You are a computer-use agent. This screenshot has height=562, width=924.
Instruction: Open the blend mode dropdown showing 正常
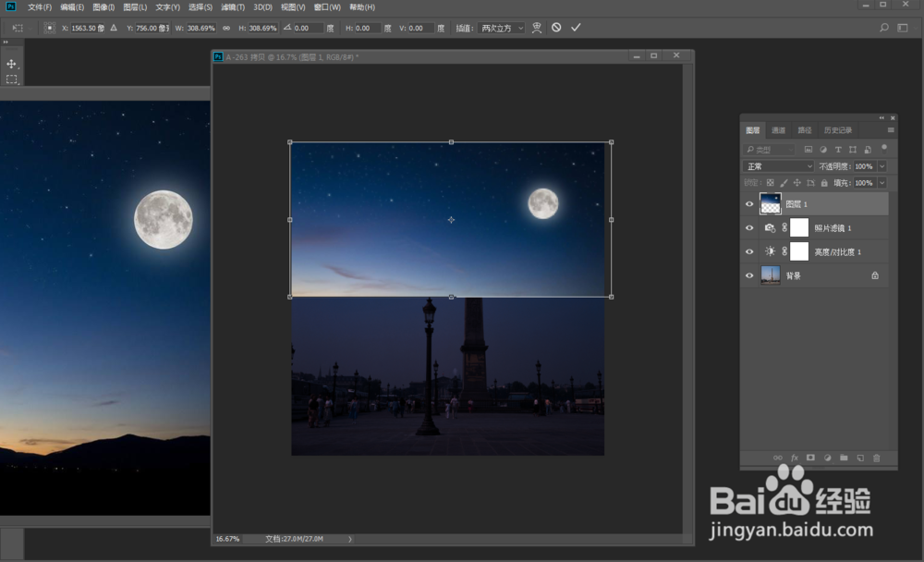[x=779, y=166]
